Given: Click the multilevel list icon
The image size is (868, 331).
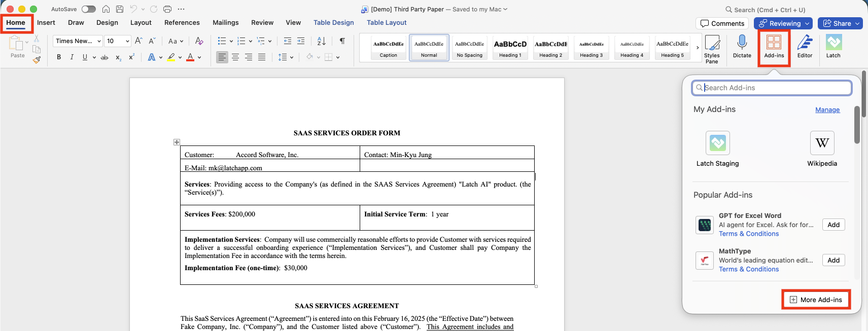Looking at the screenshot, I should [x=261, y=41].
